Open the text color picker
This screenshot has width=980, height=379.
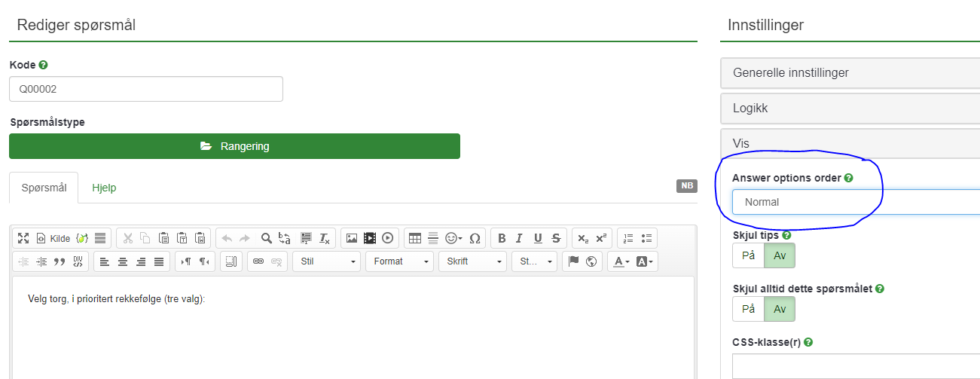pos(621,261)
